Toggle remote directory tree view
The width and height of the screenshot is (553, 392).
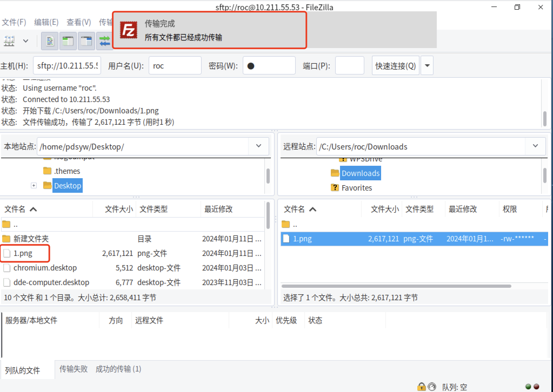tap(86, 41)
